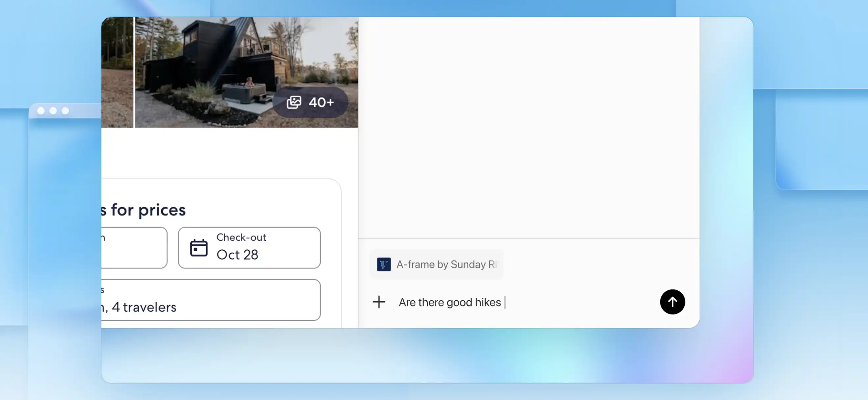
Task: Expand the 4 travelers selector
Action: click(x=209, y=300)
